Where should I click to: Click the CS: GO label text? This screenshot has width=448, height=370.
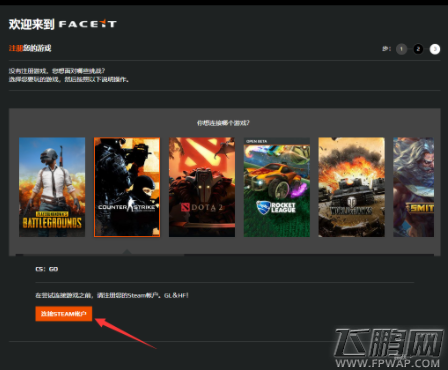point(47,269)
